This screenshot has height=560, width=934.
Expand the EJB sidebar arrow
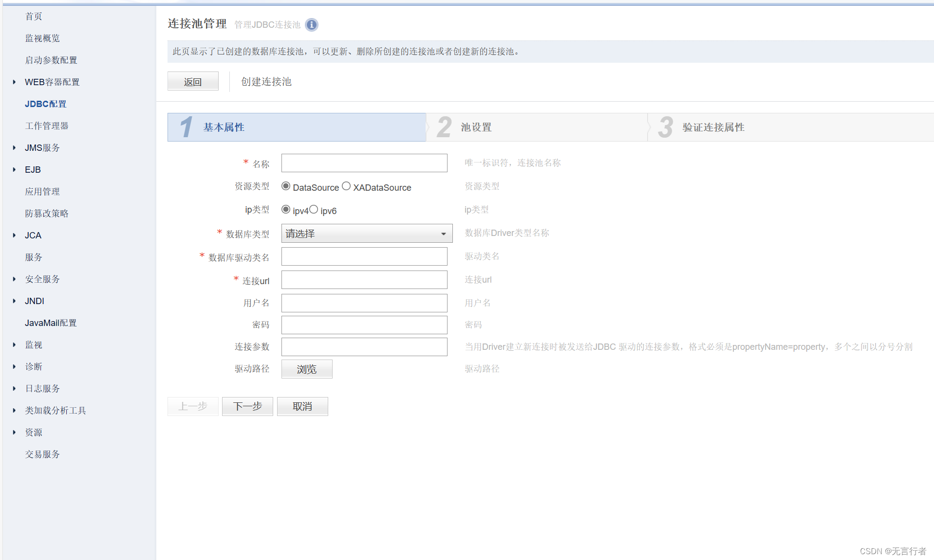coord(14,170)
